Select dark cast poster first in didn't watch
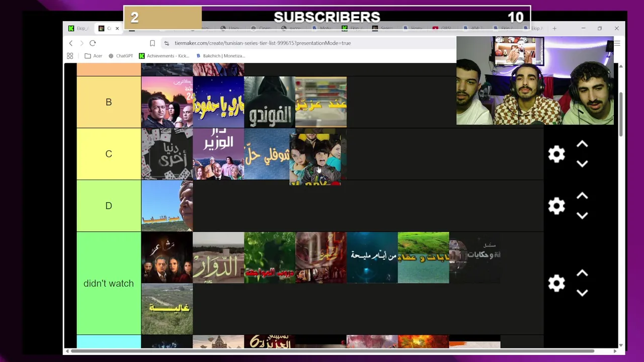Screen dimensions: 644x362 (x=167, y=257)
